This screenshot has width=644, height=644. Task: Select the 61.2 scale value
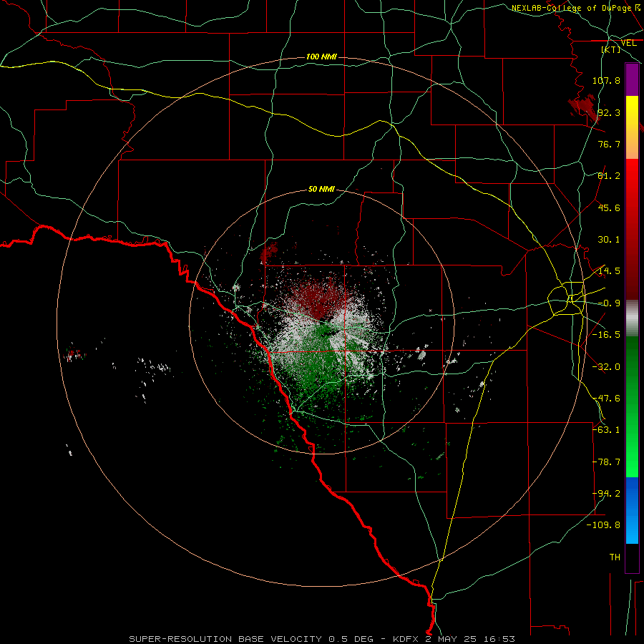point(609,176)
